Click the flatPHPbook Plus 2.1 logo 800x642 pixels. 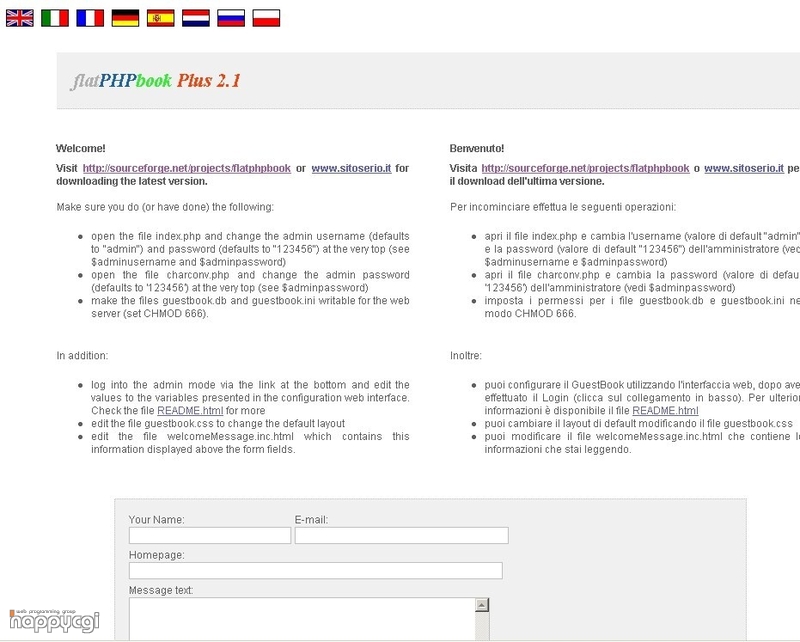tap(156, 81)
